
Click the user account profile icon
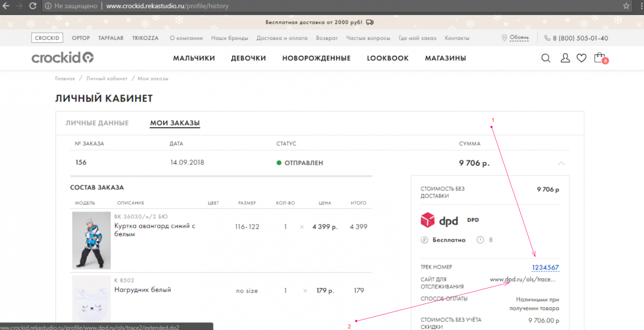[x=565, y=58]
